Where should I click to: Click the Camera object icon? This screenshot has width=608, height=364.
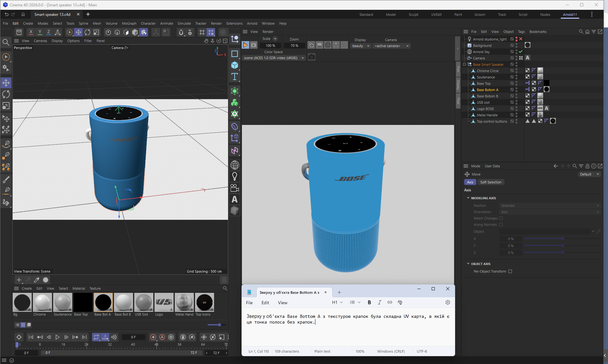pos(235,188)
